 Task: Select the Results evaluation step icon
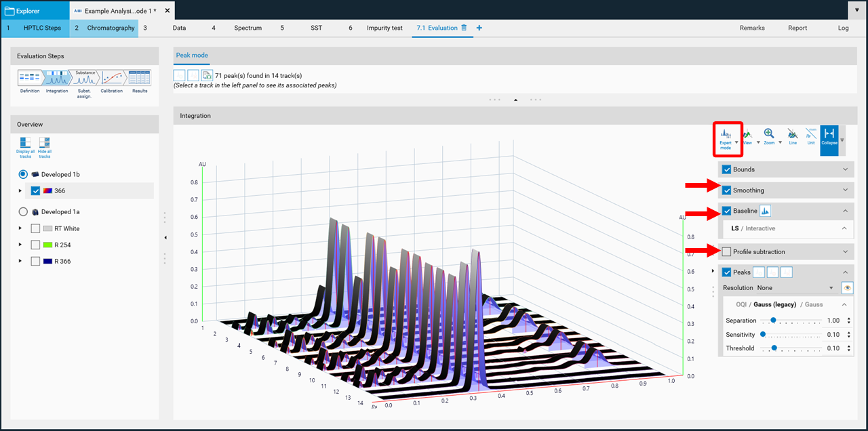click(x=140, y=78)
